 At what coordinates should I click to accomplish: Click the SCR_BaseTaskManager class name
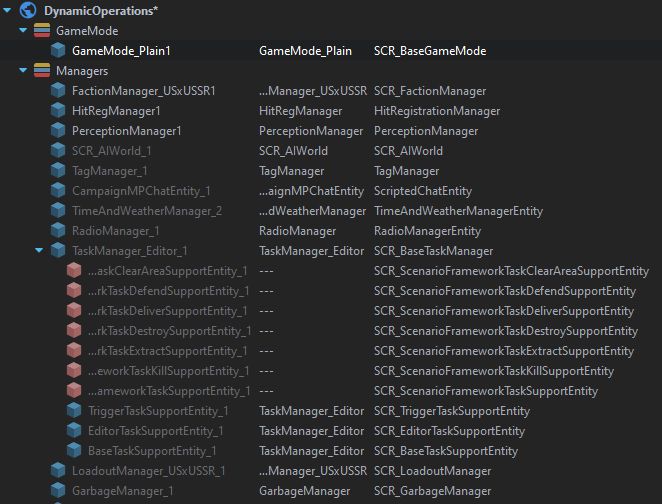(434, 251)
